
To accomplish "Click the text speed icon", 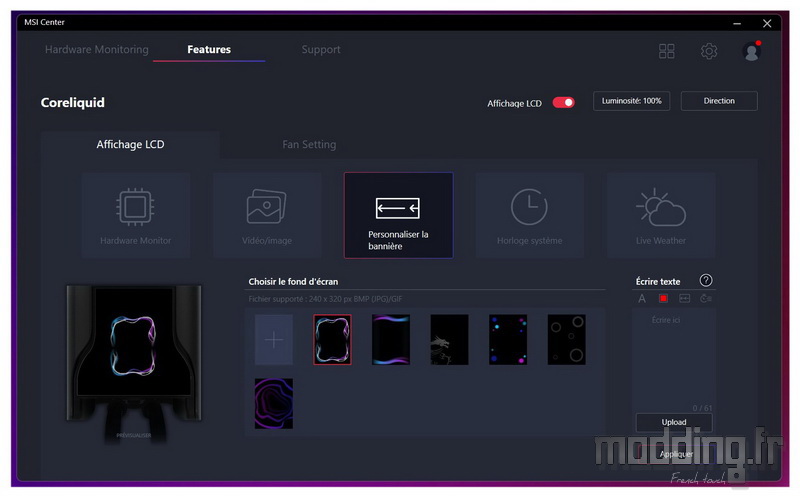I will click(x=706, y=298).
